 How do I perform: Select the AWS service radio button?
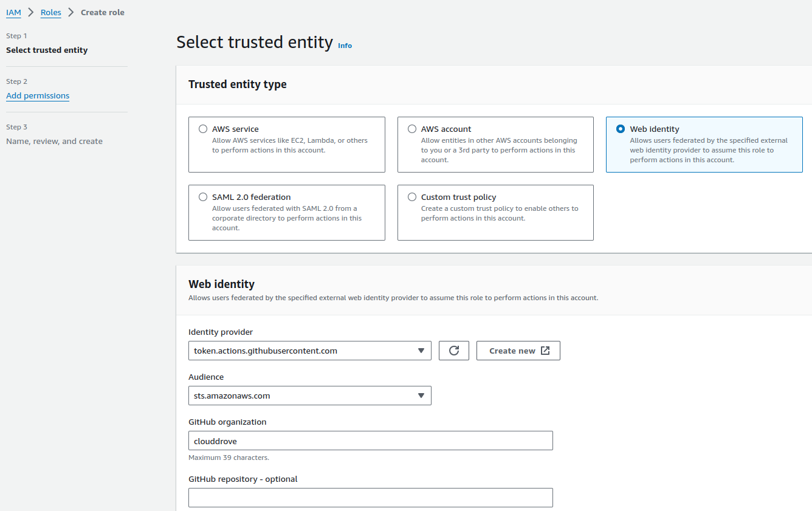203,129
